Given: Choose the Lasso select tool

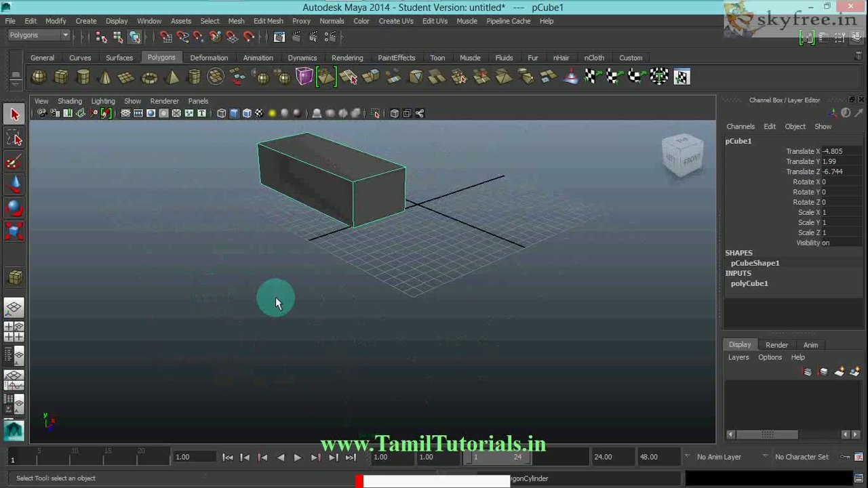Looking at the screenshot, I should [14, 138].
